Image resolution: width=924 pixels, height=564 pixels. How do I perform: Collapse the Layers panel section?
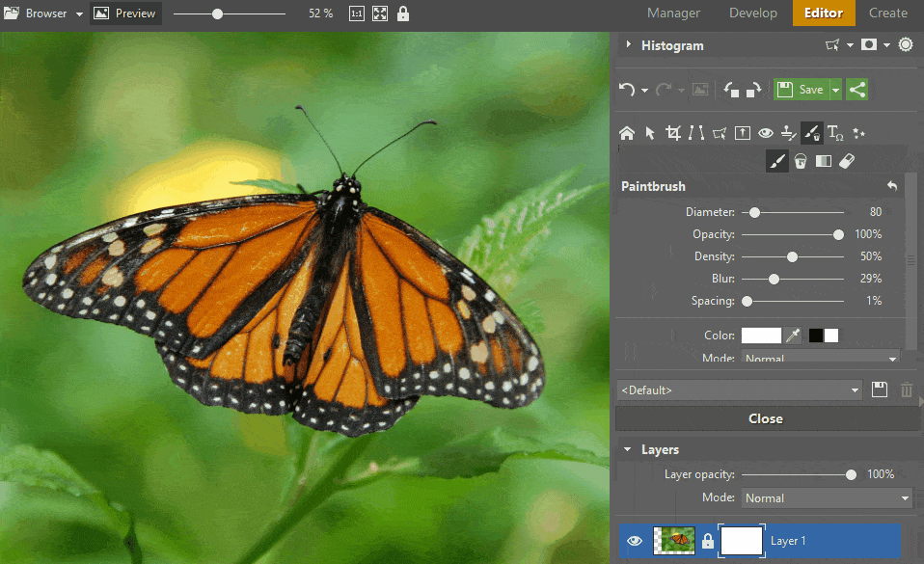click(629, 449)
